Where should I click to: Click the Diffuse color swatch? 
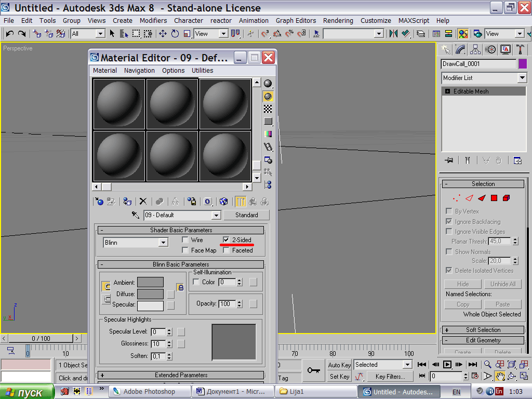(150, 294)
